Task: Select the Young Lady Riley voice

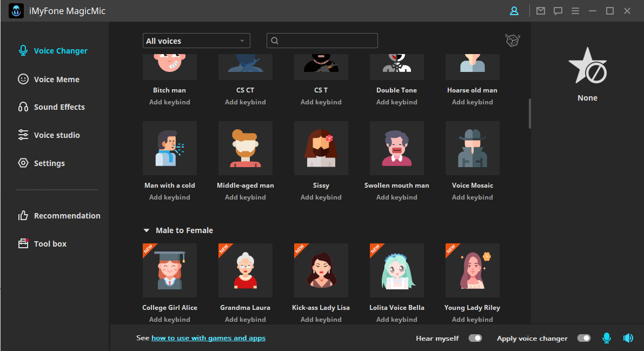Action: 473,270
